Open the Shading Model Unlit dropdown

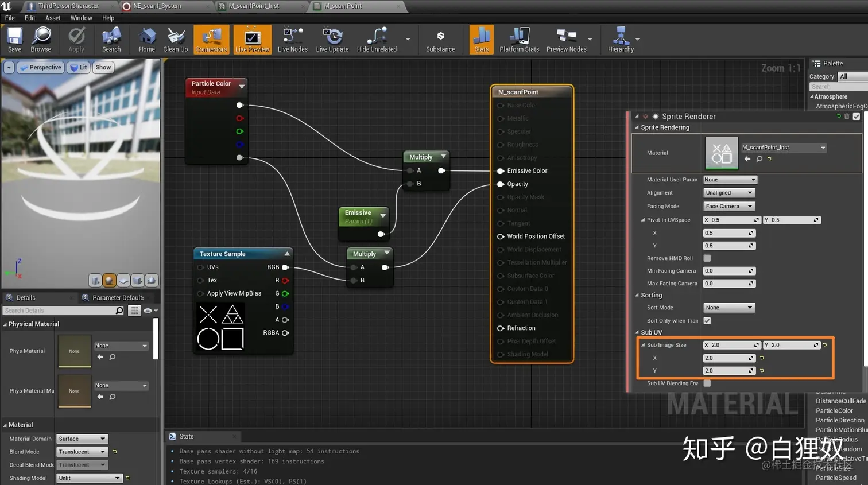click(90, 478)
